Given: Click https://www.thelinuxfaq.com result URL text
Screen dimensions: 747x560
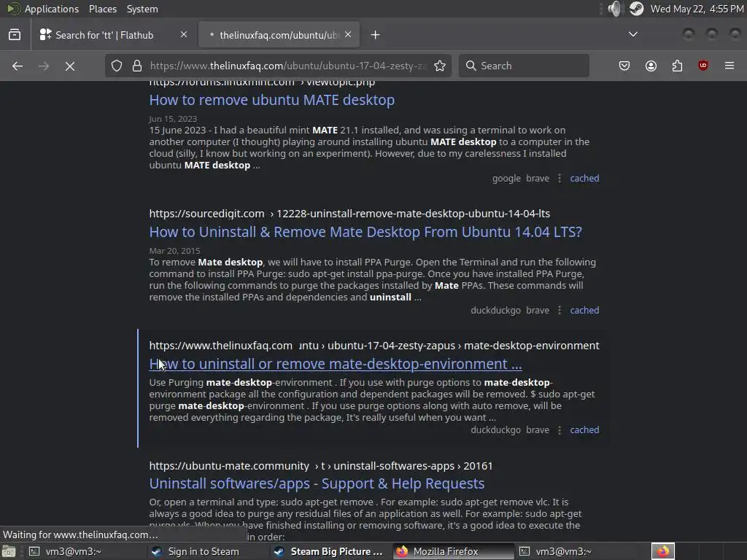Looking at the screenshot, I should 220,345.
